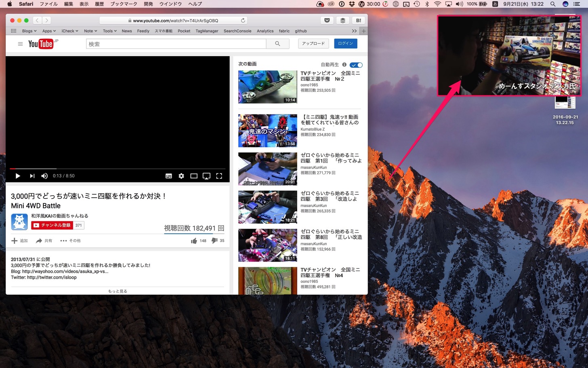Open the 編集 menu
The image size is (588, 368).
click(x=69, y=4)
